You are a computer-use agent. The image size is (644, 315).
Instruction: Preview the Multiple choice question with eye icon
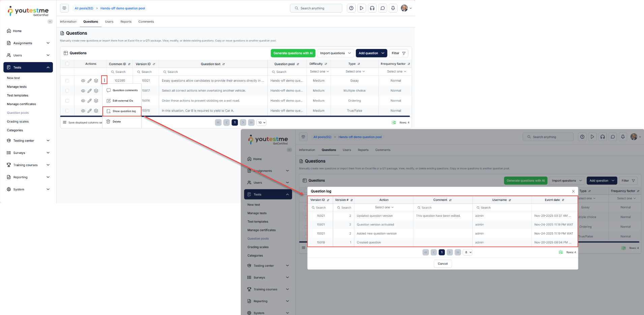[x=83, y=91]
